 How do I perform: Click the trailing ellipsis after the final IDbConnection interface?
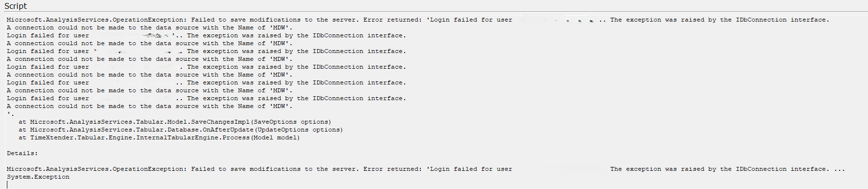coord(840,169)
